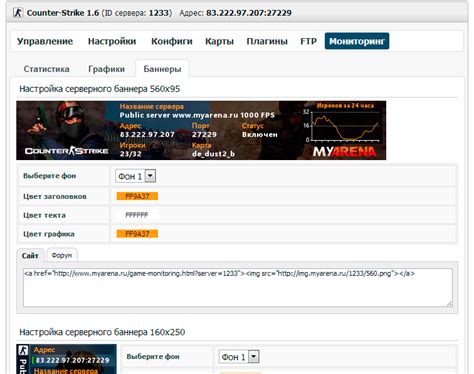Image resolution: width=474 pixels, height=374 pixels.
Task: Open the Управление tab
Action: pyautogui.click(x=45, y=41)
